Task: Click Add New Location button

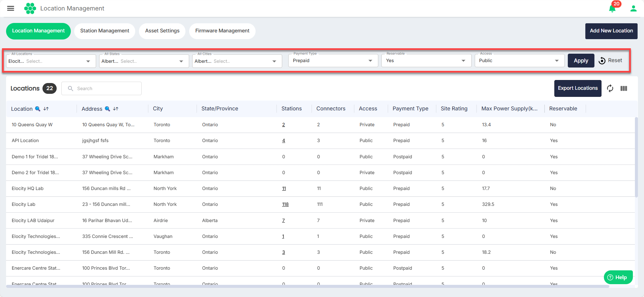Action: (611, 31)
